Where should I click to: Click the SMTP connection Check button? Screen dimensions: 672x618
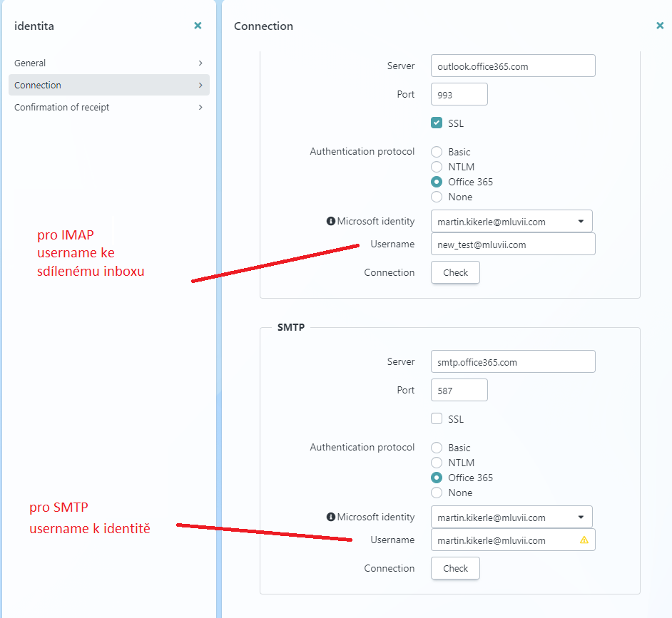455,568
